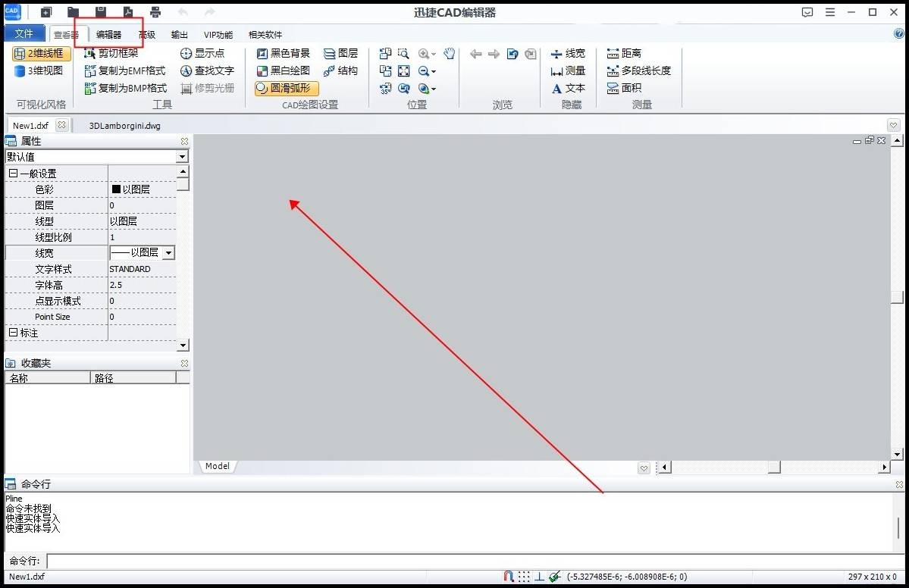Open help via the blue question mark

pyautogui.click(x=899, y=34)
